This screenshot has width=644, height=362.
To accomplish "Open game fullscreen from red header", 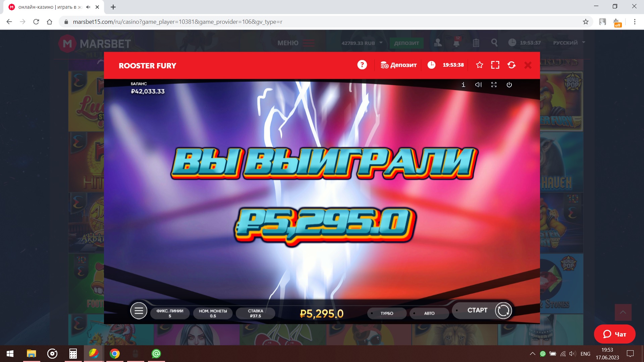I will point(495,65).
